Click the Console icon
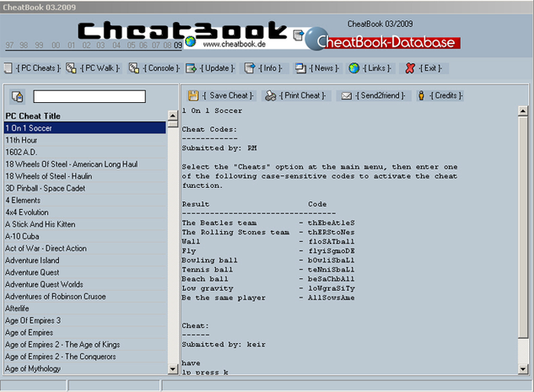Viewport: 534px width, 392px height. [133, 68]
